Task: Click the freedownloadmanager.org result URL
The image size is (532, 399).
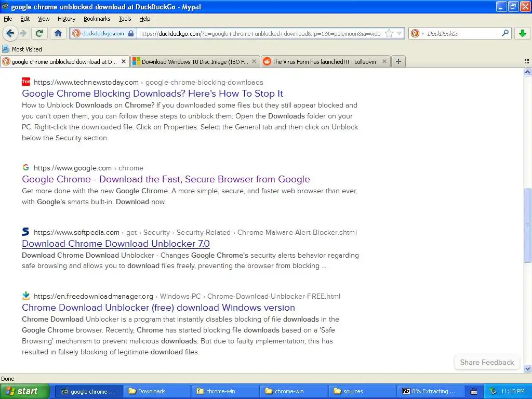Action: [x=187, y=296]
